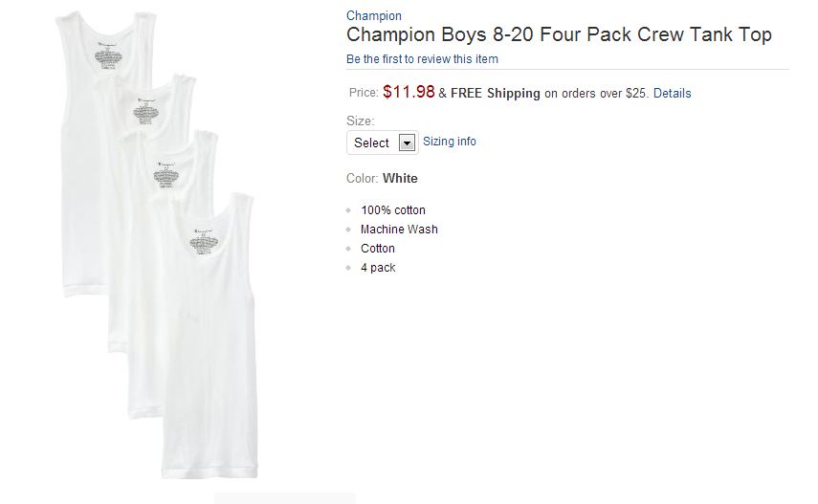Click the Size field label
The image size is (818, 504).
361,121
